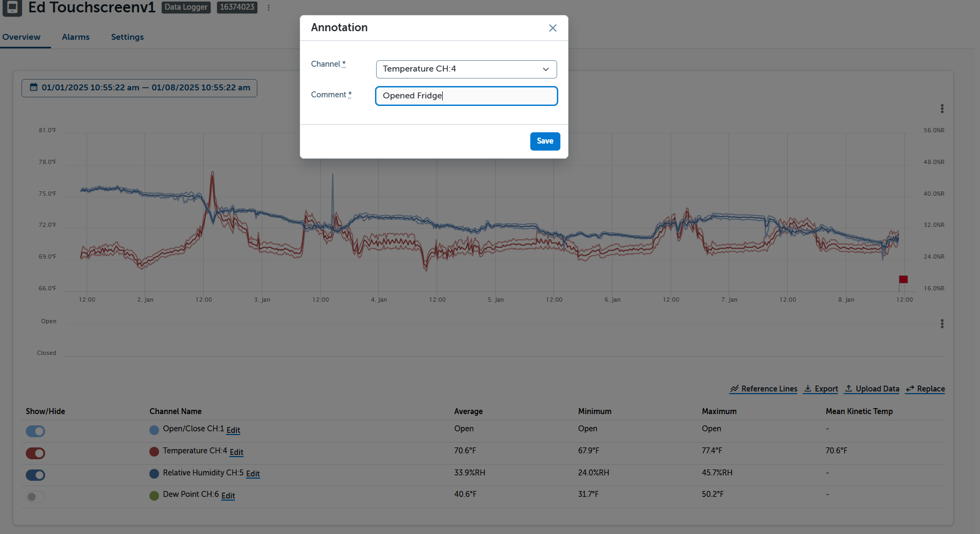Click the Temperature CH:4 color dot
Image resolution: width=980 pixels, height=534 pixels.
coord(154,452)
